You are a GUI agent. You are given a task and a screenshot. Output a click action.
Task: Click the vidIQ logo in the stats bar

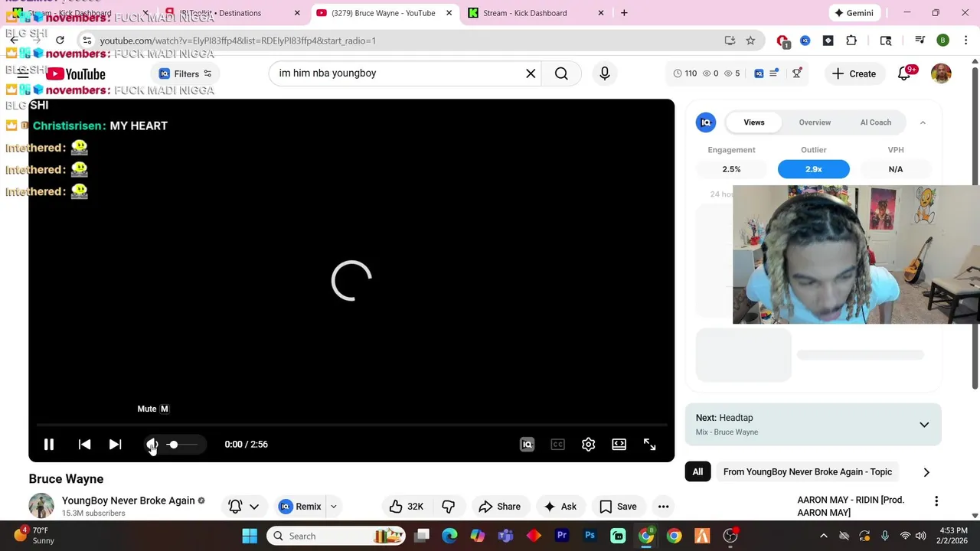(759, 73)
